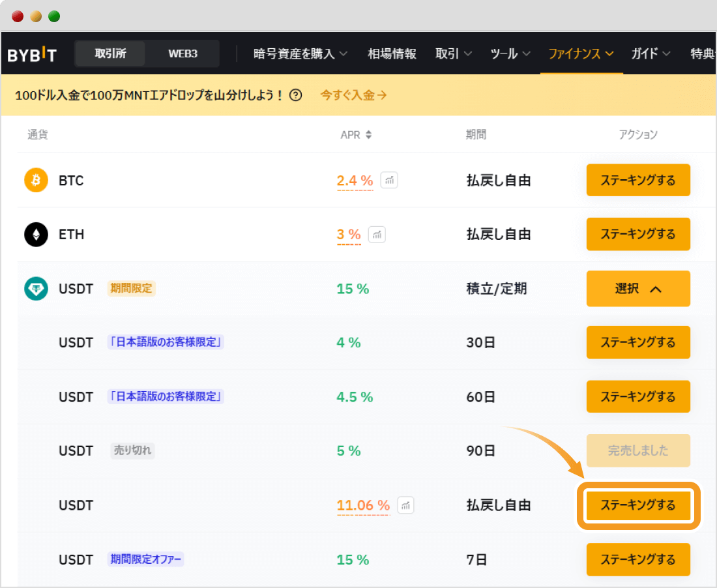717x588 pixels.
Task: Open the 特典 menu item
Action: point(703,54)
